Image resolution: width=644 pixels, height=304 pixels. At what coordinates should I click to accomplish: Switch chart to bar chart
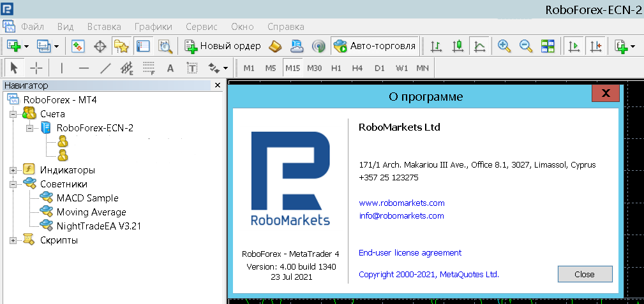[x=436, y=46]
